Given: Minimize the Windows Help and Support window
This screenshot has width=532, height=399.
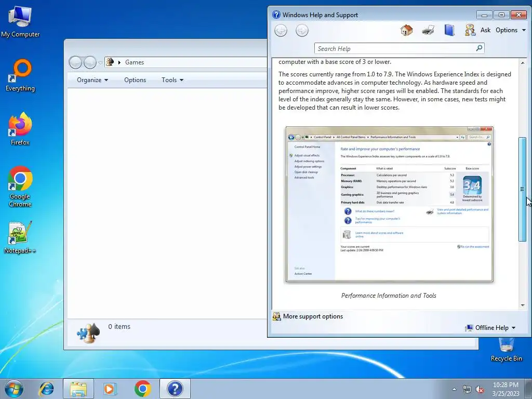Looking at the screenshot, I should pyautogui.click(x=484, y=15).
